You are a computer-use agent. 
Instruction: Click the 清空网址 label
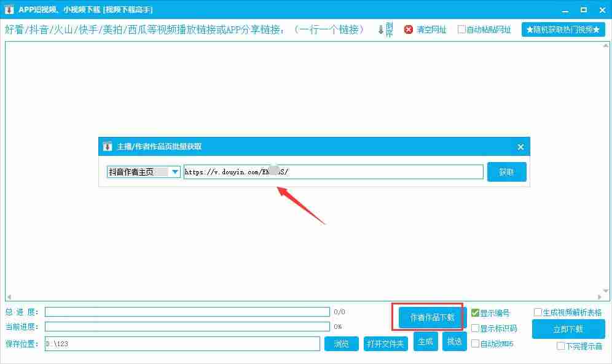coord(431,29)
